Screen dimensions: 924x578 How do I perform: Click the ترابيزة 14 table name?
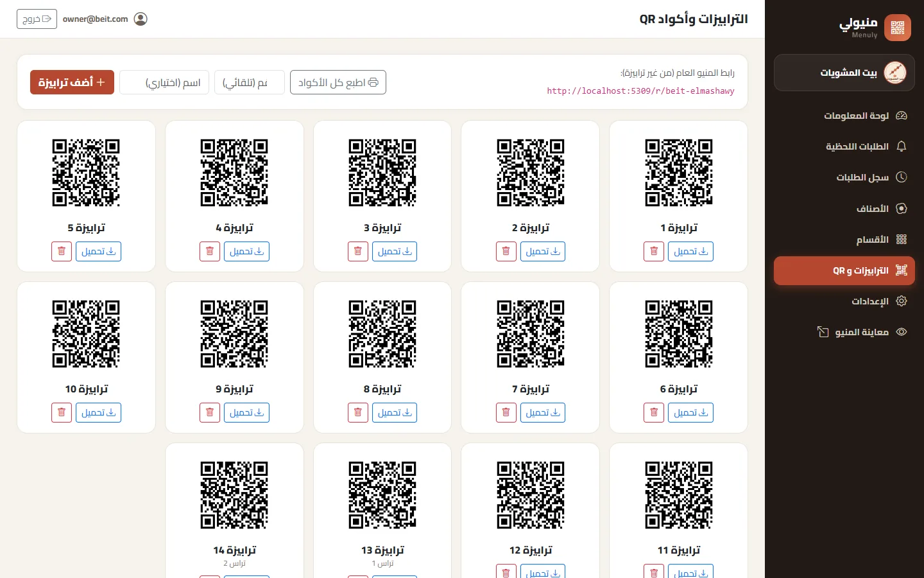coord(234,550)
